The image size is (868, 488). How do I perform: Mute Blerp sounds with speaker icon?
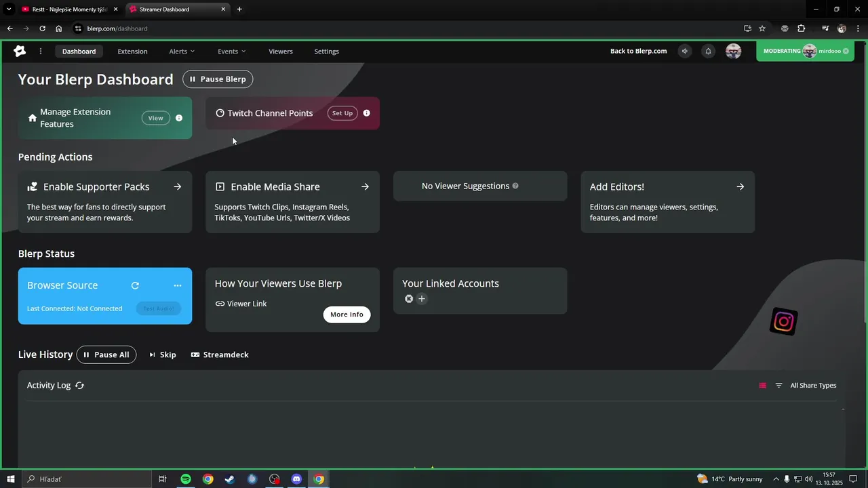(x=685, y=51)
